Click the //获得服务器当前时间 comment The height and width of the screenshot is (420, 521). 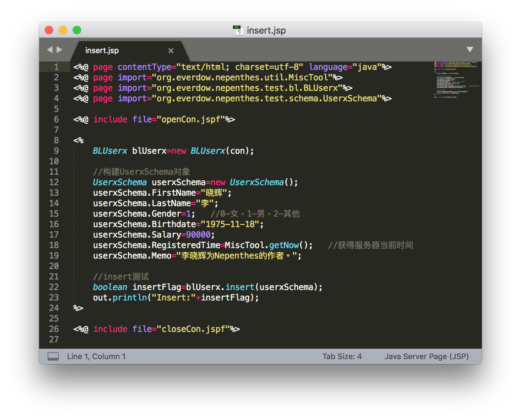click(x=371, y=245)
